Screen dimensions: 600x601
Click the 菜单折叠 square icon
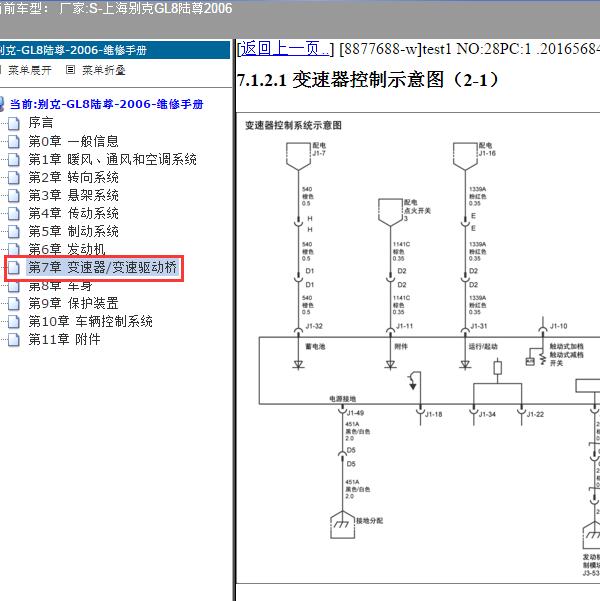coord(70,69)
